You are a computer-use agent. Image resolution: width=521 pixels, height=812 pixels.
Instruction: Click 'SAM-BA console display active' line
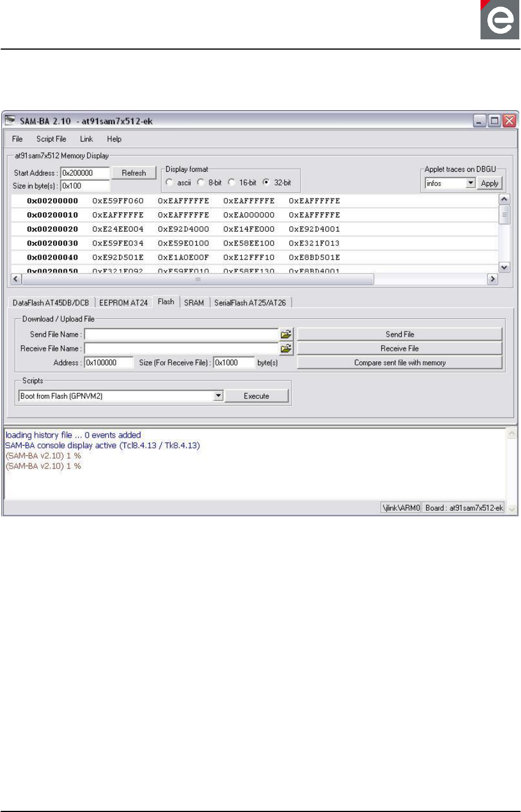(x=103, y=445)
